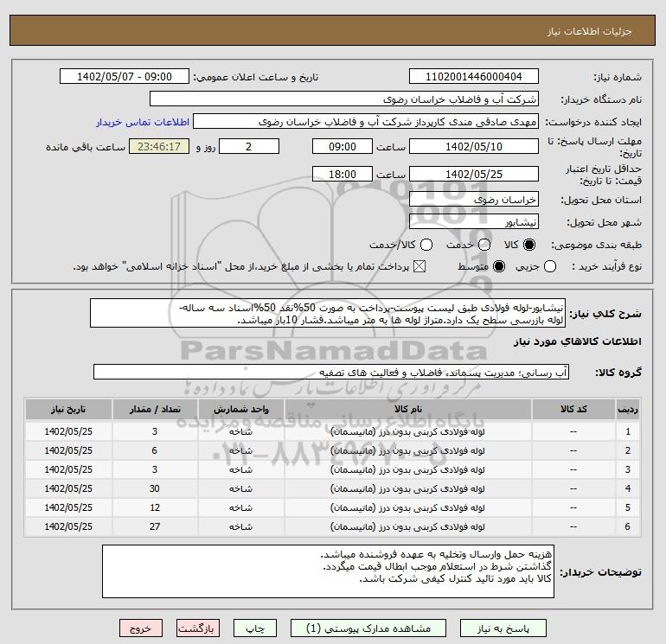Viewport: 666px width, 644px height.
Task: Click the خروج exit button
Action: [x=141, y=628]
